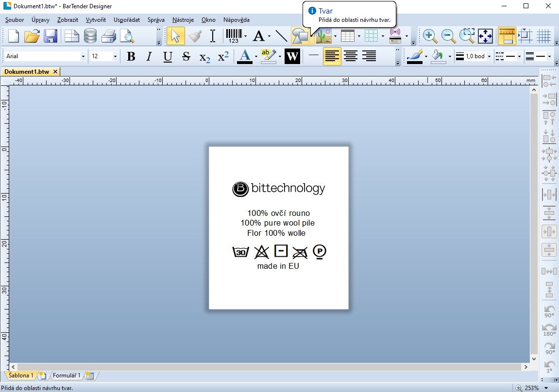Screen dimensions: 559x392
Task: Add a text object with A tool
Action: 259,36
